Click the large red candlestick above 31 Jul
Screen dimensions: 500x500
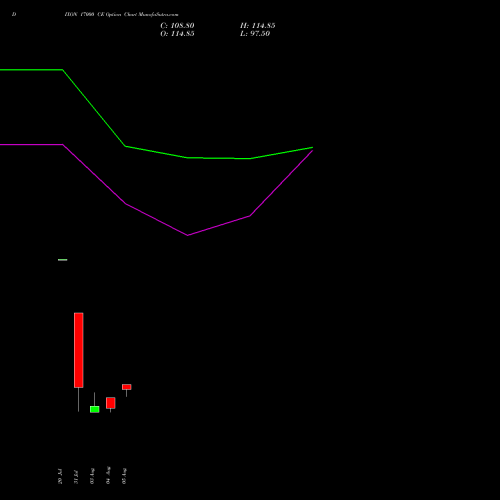79,350
